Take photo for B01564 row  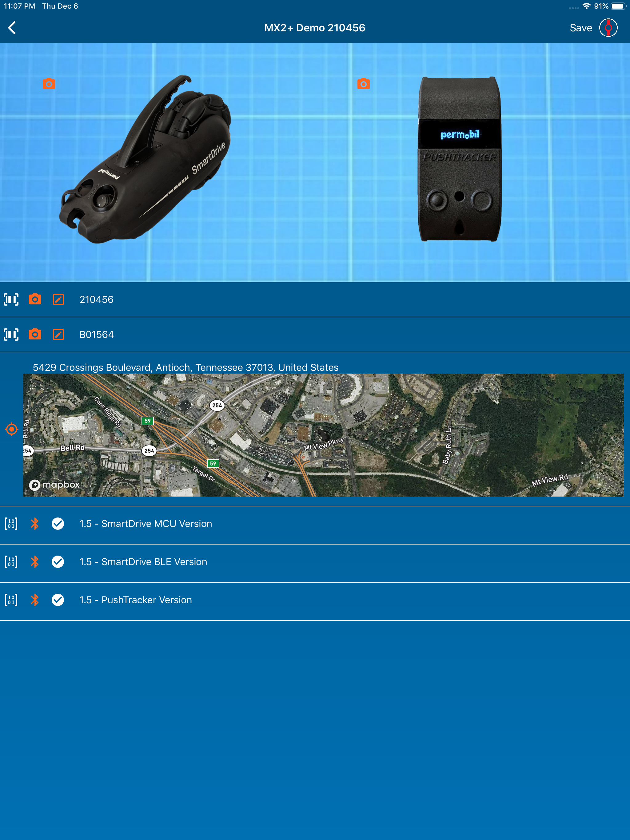pyautogui.click(x=35, y=334)
